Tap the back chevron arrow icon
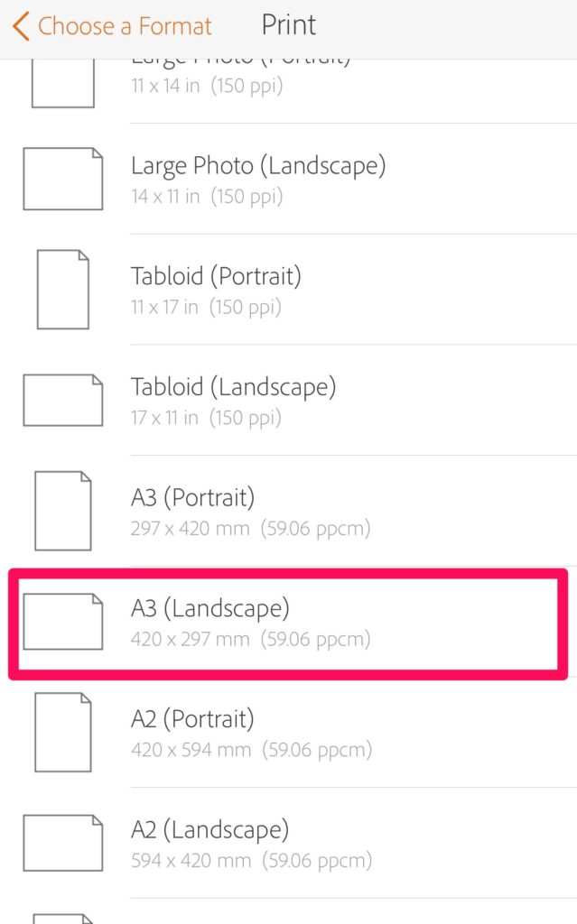This screenshot has width=577, height=924. coord(21,26)
